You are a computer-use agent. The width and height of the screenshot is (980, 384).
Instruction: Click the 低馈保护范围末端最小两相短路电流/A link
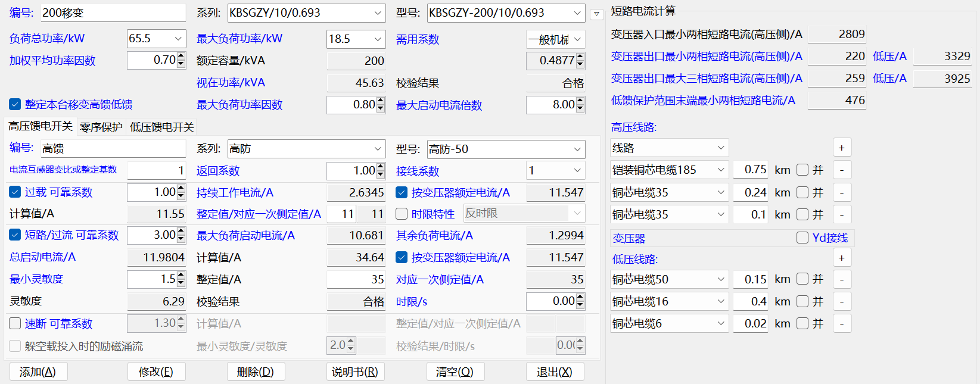tap(703, 101)
